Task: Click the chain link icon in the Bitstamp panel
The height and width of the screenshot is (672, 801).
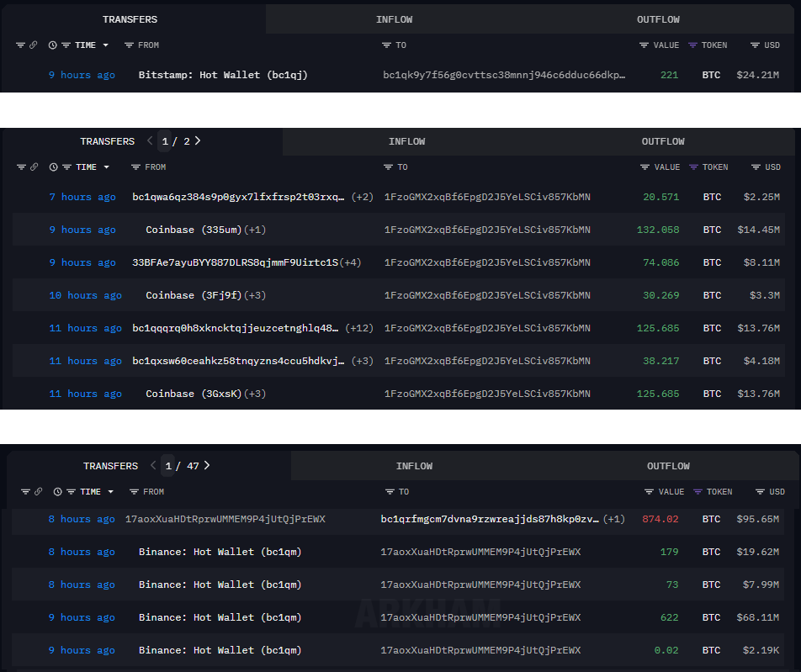Action: click(33, 45)
